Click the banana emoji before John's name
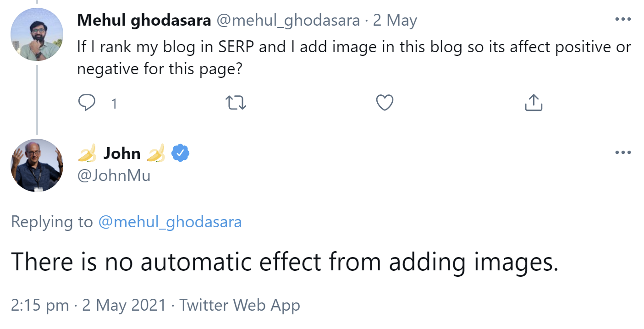Viewport: 644px width, 329px height. click(x=87, y=154)
